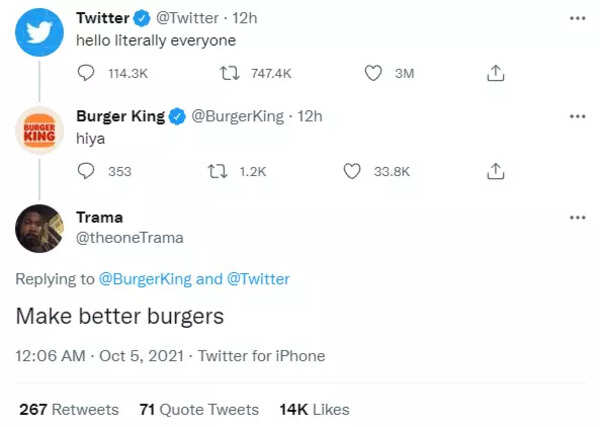Image resolution: width=600 pixels, height=427 pixels.
Task: Retweet the Twitter hello tweet
Action: [226, 73]
